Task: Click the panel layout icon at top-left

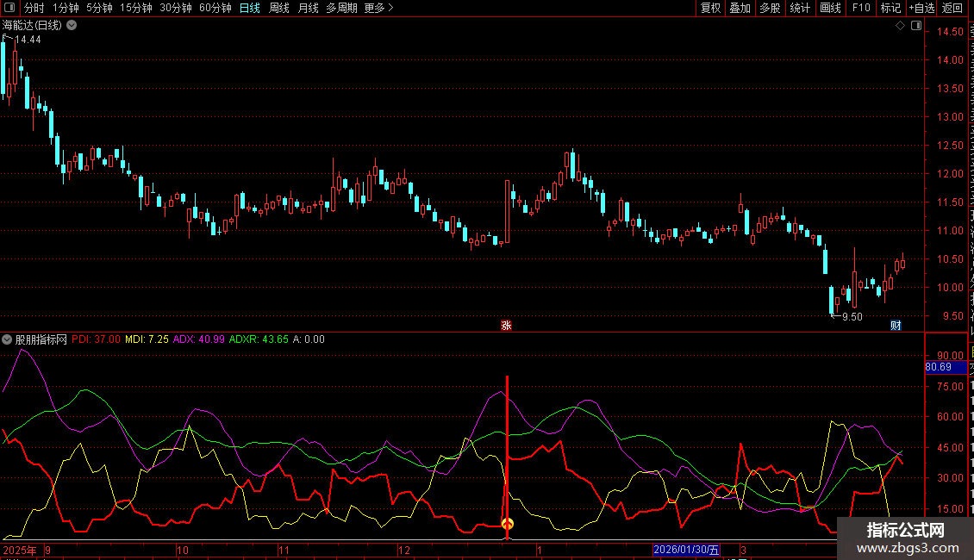Action: tap(9, 9)
